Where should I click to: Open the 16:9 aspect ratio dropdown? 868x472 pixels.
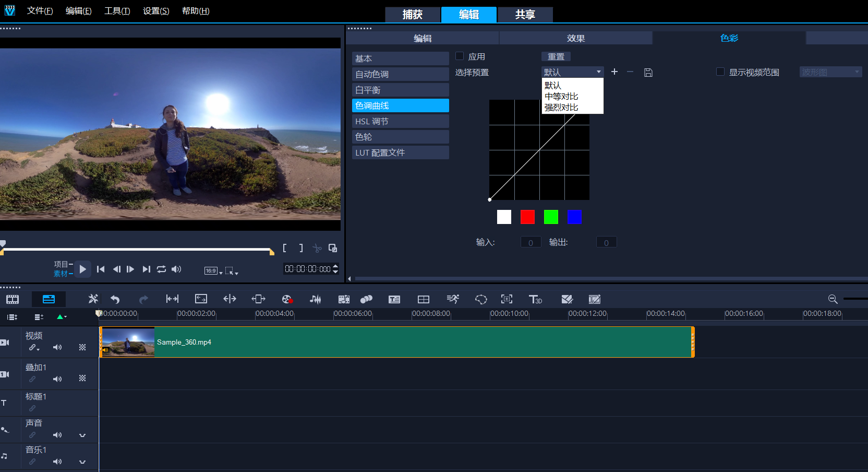click(213, 270)
